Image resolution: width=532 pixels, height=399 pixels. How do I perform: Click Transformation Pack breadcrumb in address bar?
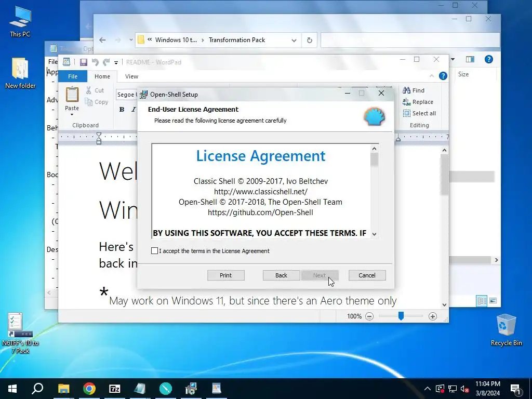(237, 40)
